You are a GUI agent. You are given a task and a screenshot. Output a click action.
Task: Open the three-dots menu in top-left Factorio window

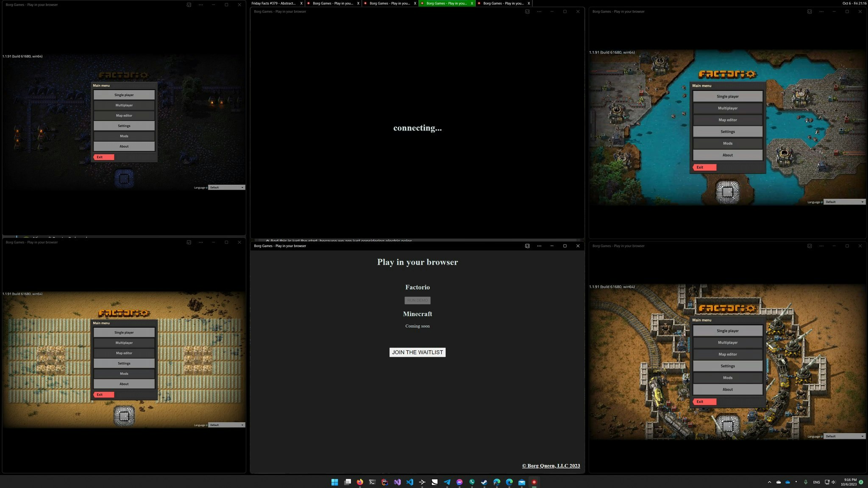tap(201, 5)
